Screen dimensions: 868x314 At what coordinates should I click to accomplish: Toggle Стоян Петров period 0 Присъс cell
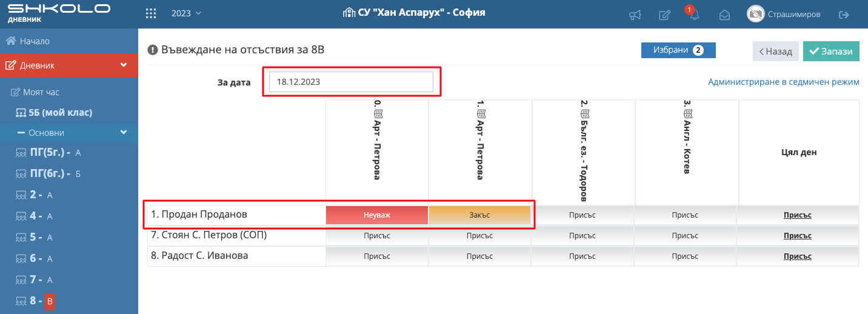[377, 236]
